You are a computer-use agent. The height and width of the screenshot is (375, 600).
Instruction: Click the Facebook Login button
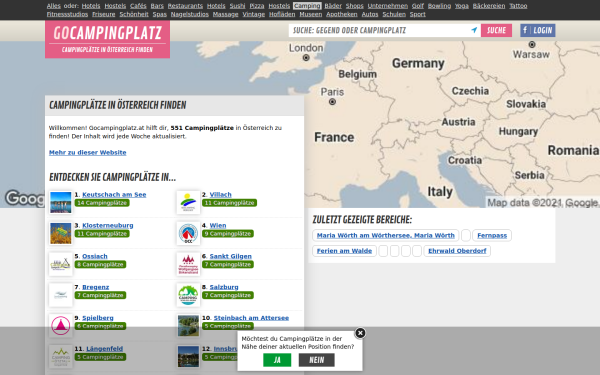tap(538, 31)
